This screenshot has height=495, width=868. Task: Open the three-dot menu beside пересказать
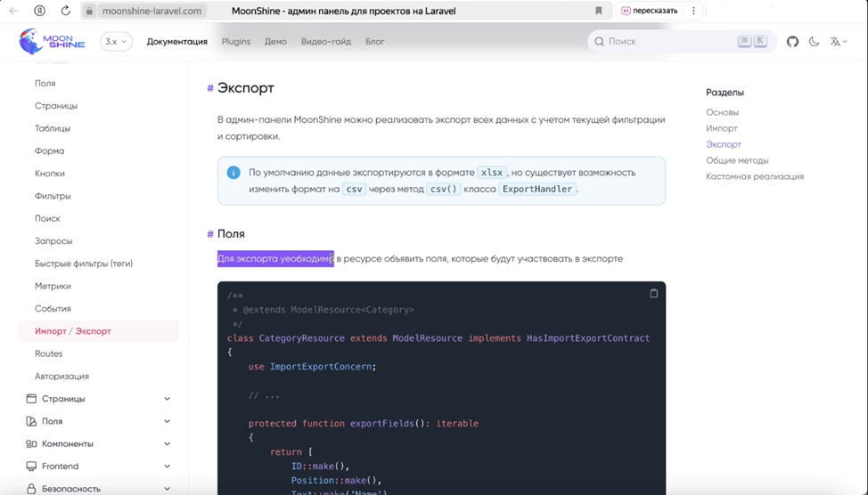click(x=693, y=11)
